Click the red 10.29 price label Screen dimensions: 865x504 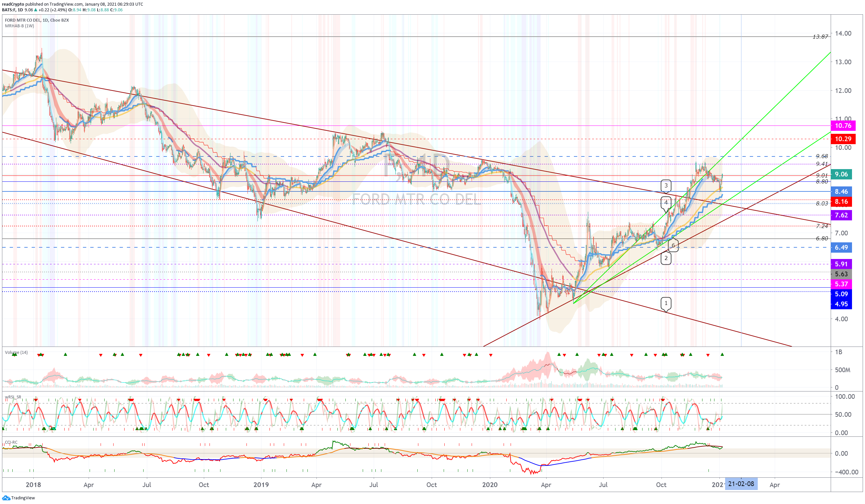(843, 139)
